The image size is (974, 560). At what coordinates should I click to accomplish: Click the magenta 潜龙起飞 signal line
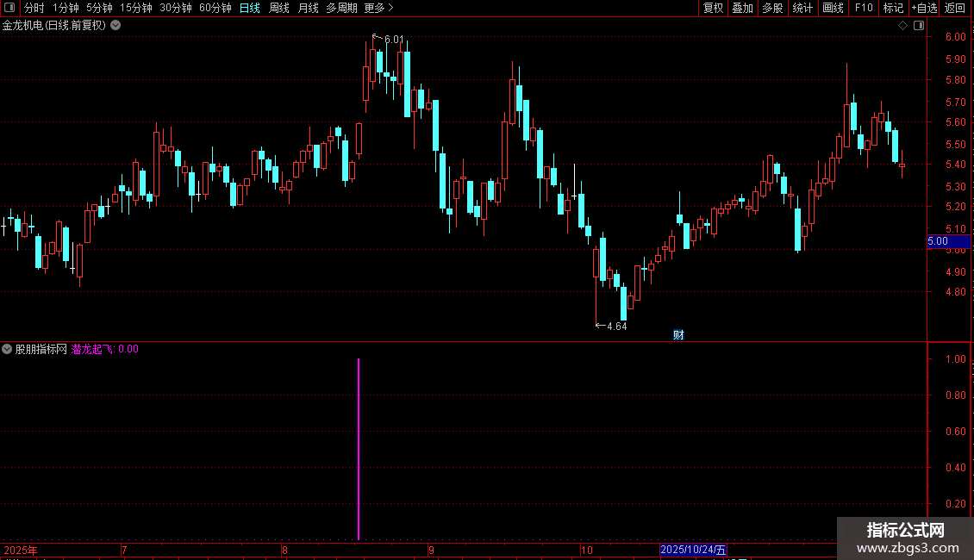point(359,448)
